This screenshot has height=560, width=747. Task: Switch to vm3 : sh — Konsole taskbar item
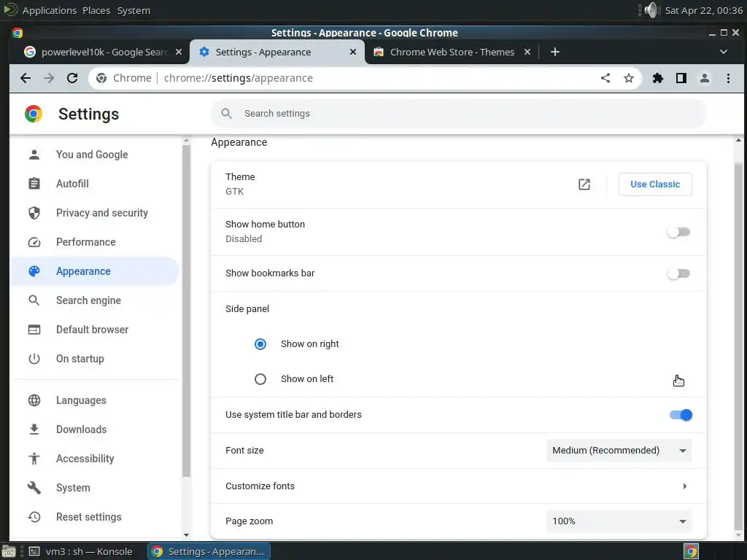pyautogui.click(x=81, y=552)
